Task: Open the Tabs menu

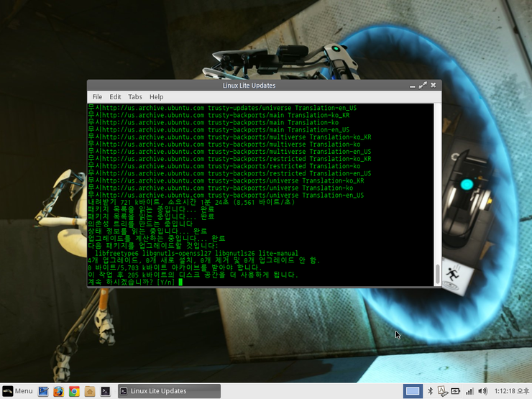Action: pos(135,97)
